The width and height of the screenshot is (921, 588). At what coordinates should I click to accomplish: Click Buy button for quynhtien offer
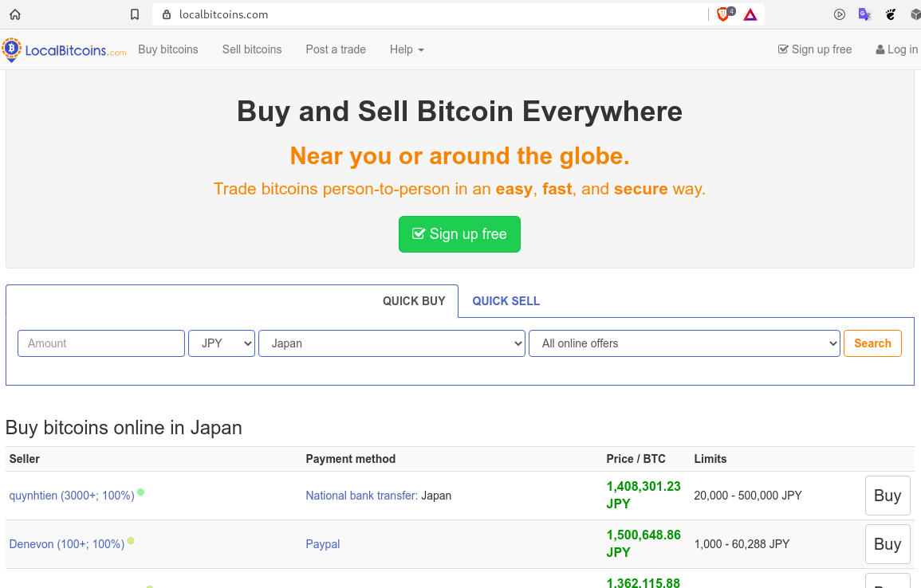click(888, 496)
